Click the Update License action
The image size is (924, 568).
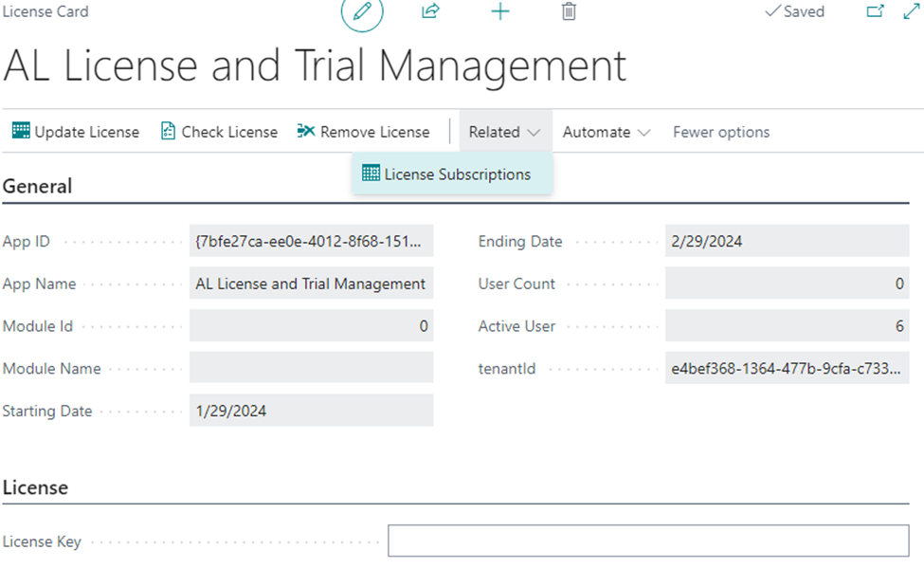tap(76, 132)
